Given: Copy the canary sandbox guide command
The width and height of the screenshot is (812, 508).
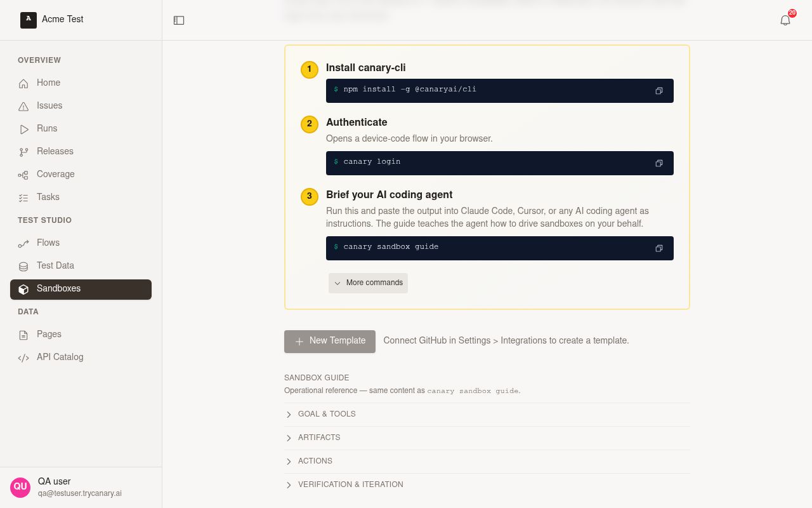Looking at the screenshot, I should click(659, 248).
